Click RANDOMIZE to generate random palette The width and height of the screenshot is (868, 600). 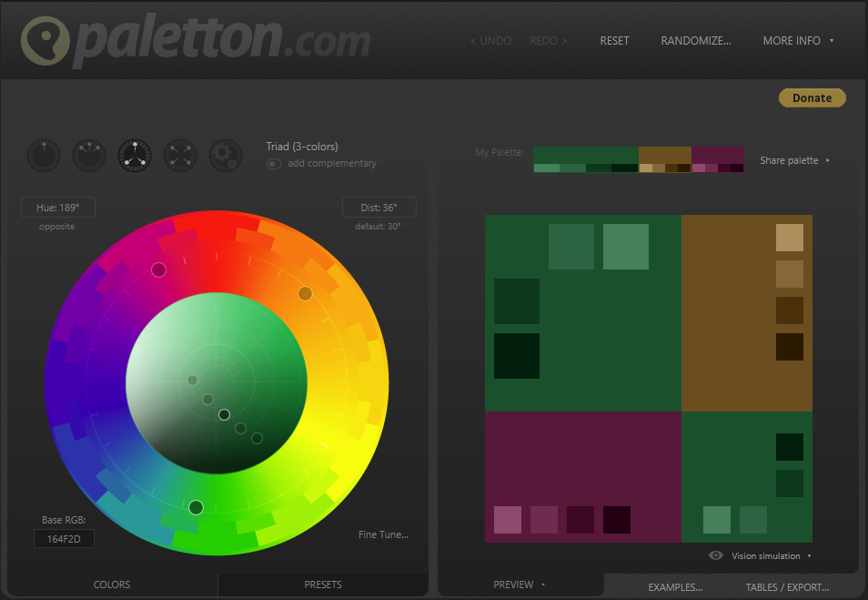pos(695,41)
